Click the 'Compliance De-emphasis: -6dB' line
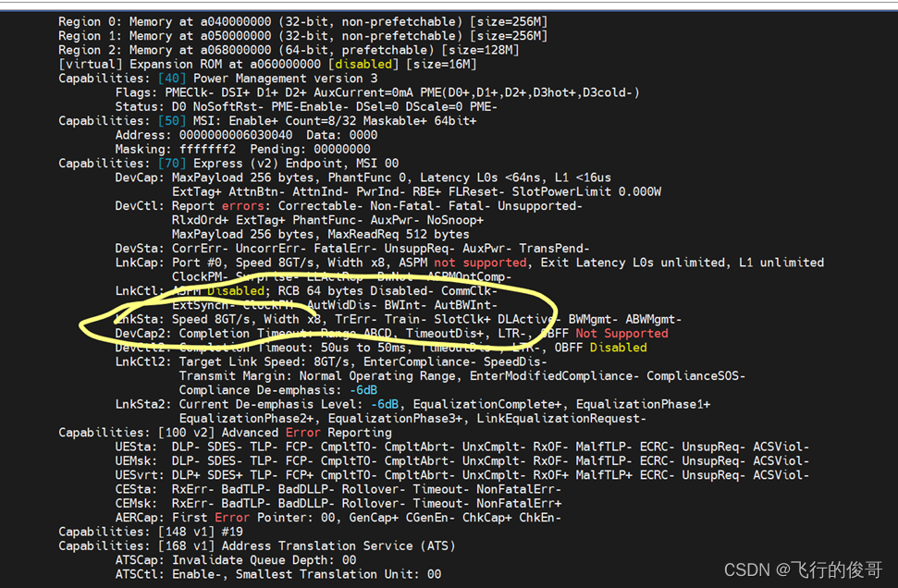The image size is (898, 588). (x=277, y=390)
